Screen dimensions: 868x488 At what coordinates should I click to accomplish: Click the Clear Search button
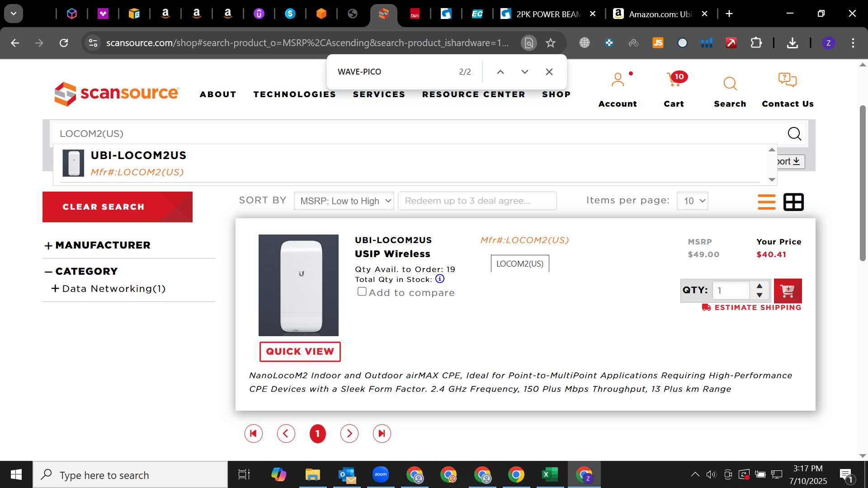coord(118,207)
